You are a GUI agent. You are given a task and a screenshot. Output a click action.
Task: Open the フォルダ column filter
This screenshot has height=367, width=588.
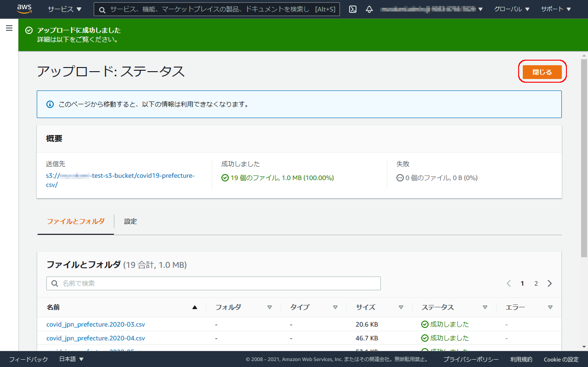270,307
